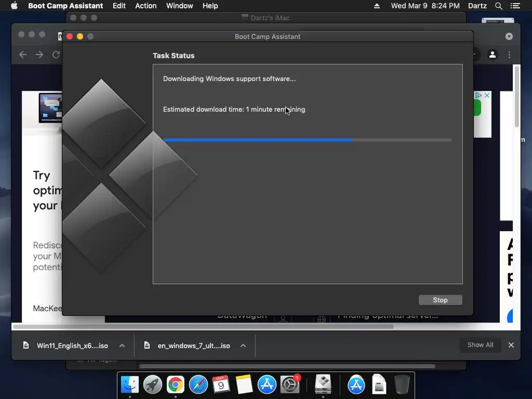The height and width of the screenshot is (399, 532).
Task: Click Show All downloads
Action: pyautogui.click(x=480, y=345)
